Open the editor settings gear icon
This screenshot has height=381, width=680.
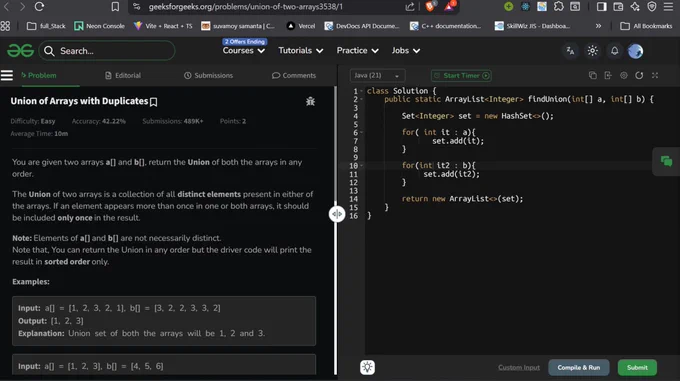[x=624, y=75]
